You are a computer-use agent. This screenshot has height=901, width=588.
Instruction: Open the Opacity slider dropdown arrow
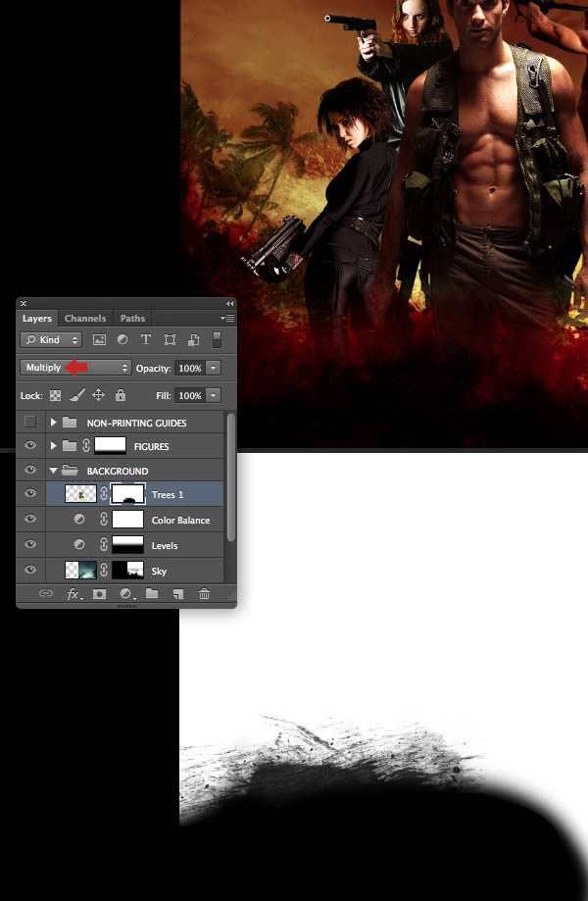(213, 368)
